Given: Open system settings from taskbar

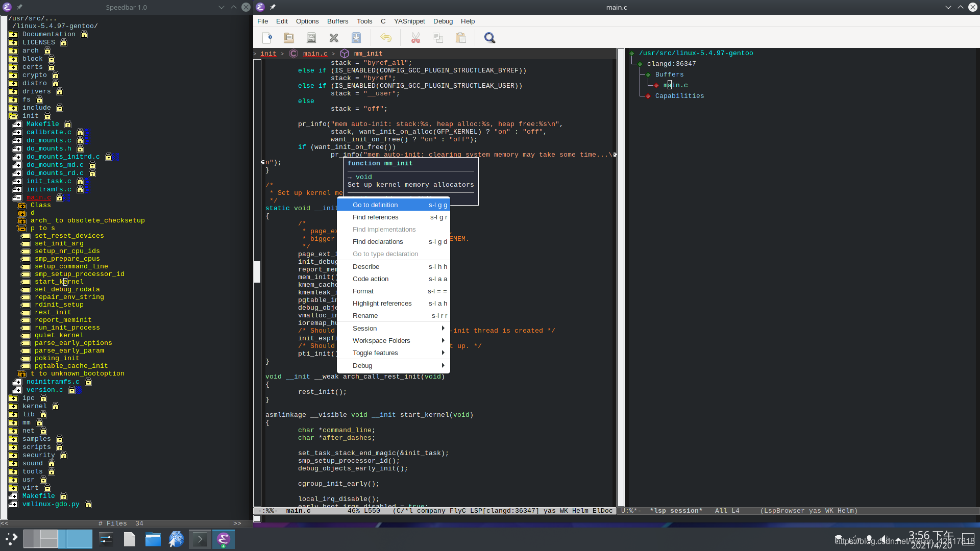Looking at the screenshot, I should tap(106, 539).
